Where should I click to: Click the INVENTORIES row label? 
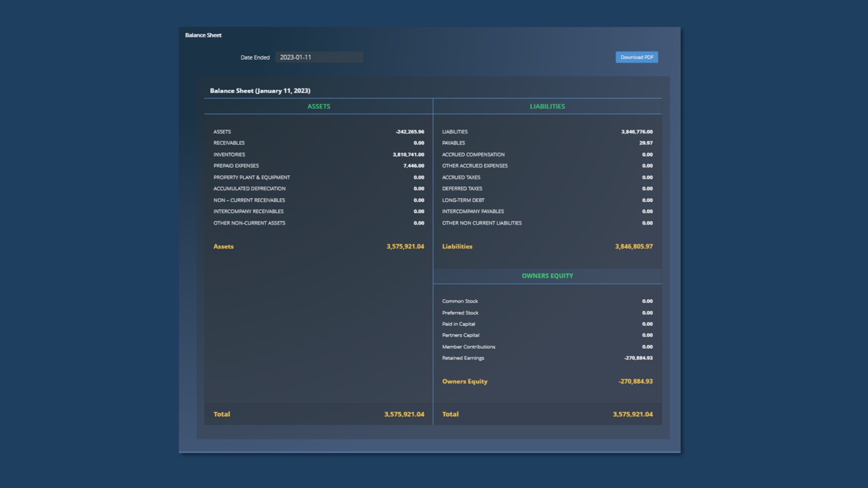point(229,155)
